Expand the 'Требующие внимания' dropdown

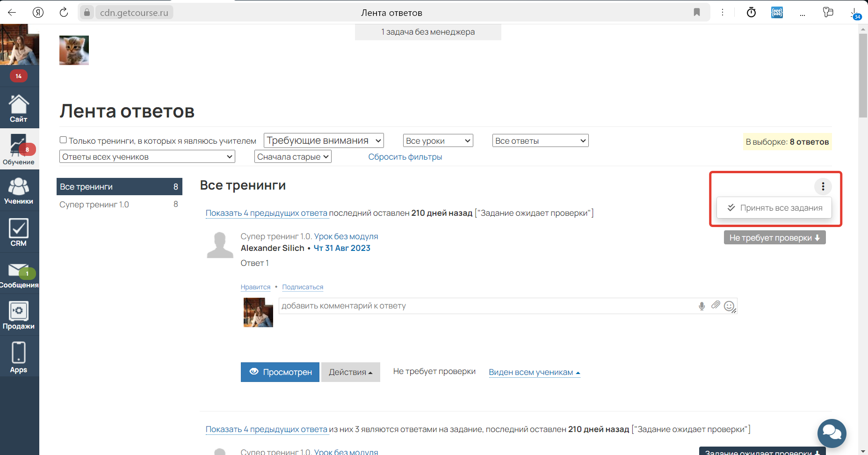324,140
